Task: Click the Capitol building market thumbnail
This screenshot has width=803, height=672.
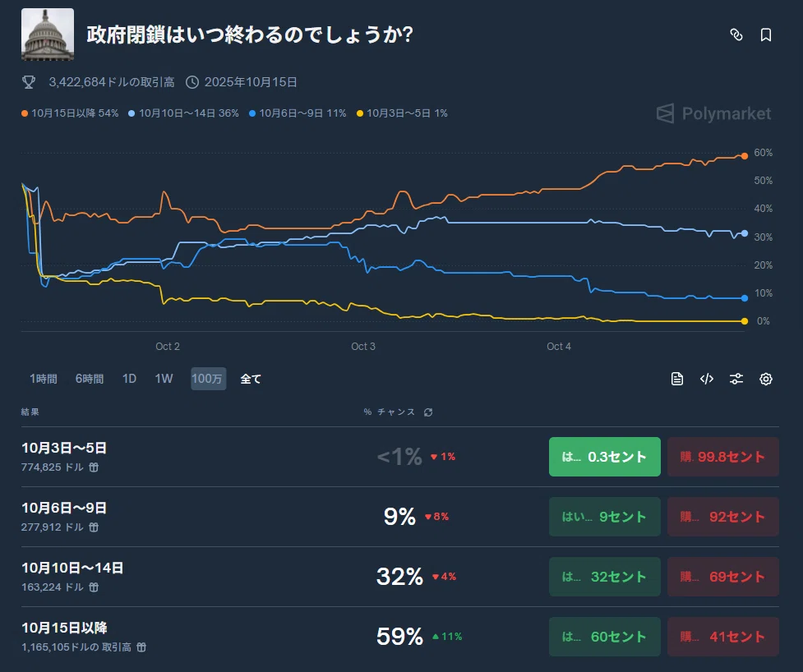Action: coord(48,35)
